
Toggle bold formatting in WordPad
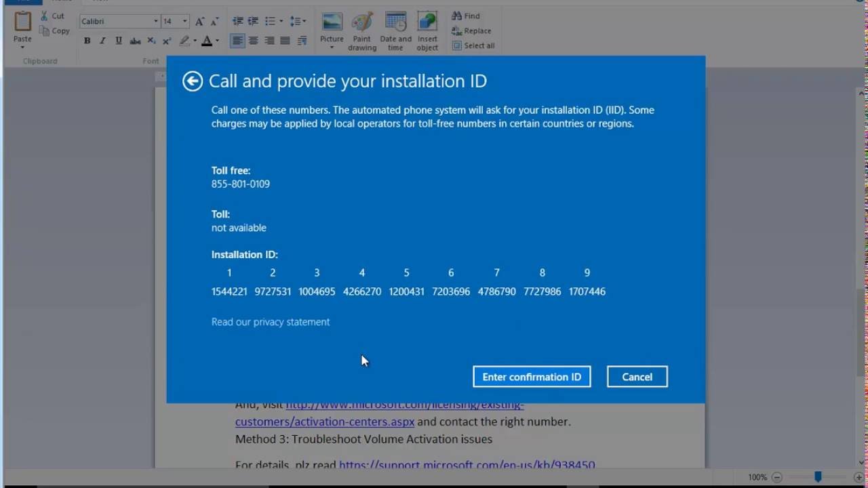87,41
